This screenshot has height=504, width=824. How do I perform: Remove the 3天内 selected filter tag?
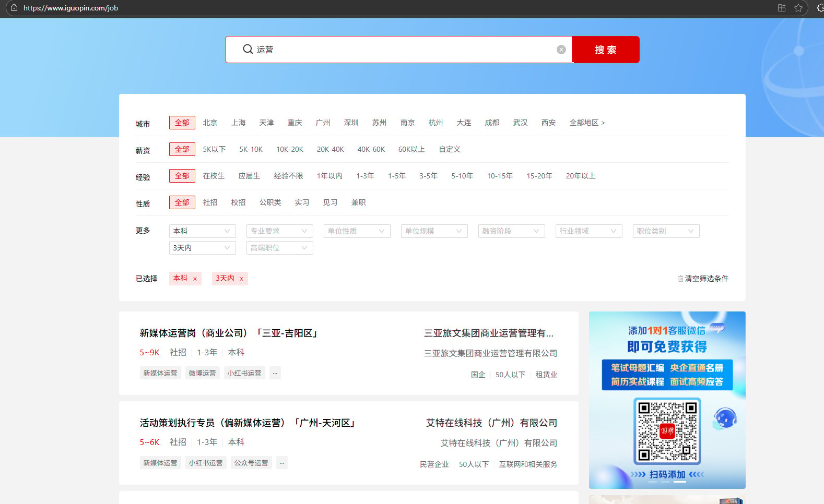click(241, 279)
